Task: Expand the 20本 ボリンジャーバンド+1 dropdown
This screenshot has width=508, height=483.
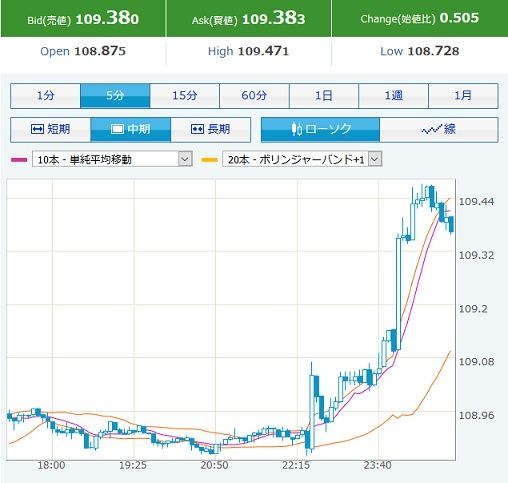Action: point(302,159)
